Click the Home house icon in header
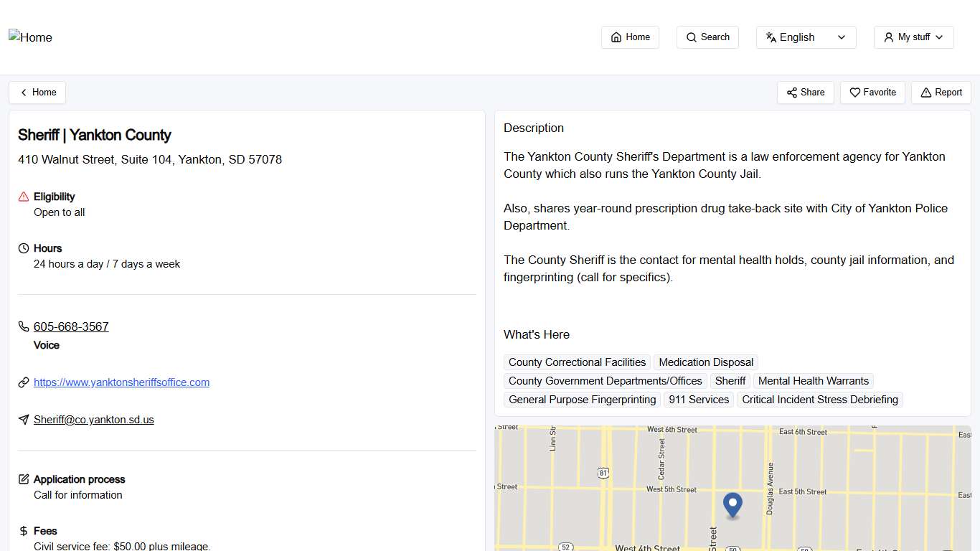Viewport: 980px width, 551px height. pos(616,37)
